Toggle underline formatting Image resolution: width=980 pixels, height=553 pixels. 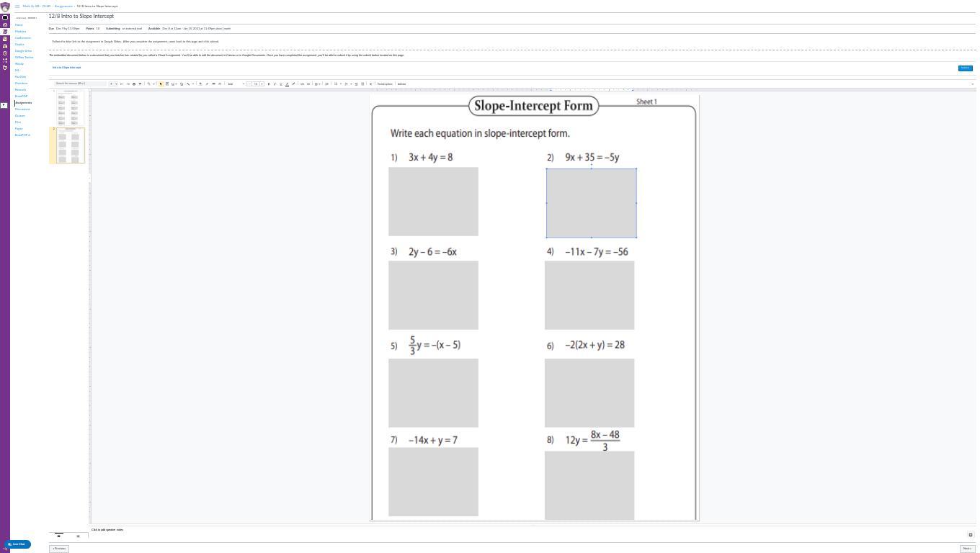[281, 84]
